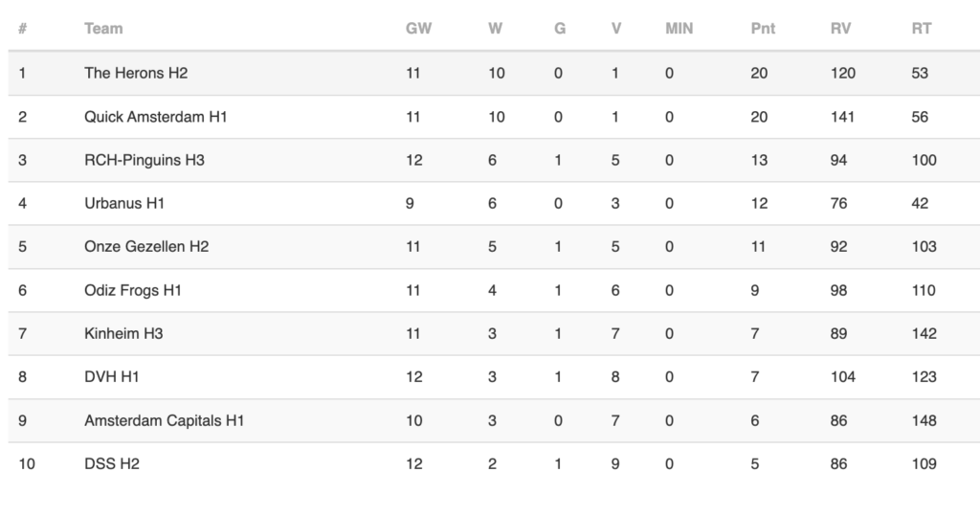Select Odiz Frogs H1 team name
980x516 pixels.
[132, 290]
